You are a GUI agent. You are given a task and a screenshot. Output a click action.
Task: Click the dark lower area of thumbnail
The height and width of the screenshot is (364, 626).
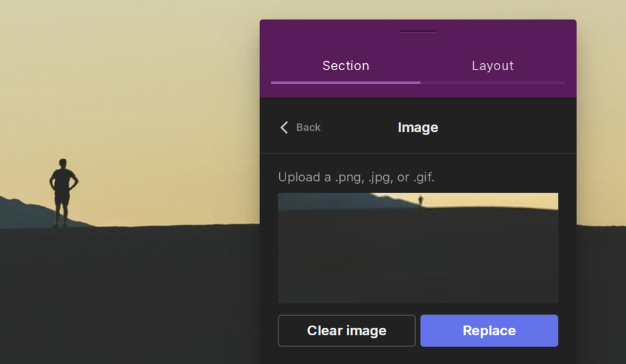[x=418, y=259]
